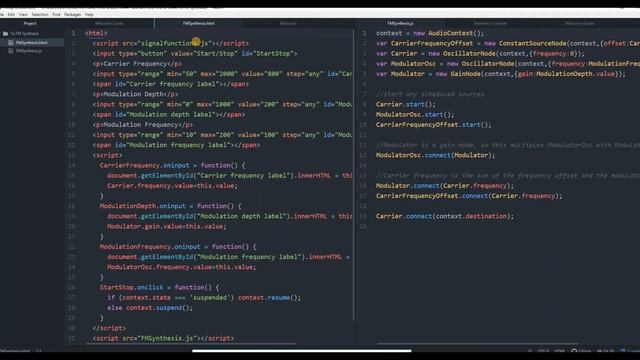Switch to Welcome Guide tab in left pane
Screen dimensions: 640x360
click(x=109, y=23)
